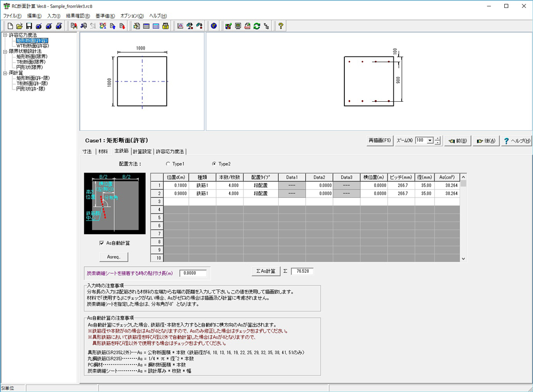533x392 pixels.
Task: Open the zoom percentage dropdown arrow
Action: click(430, 140)
